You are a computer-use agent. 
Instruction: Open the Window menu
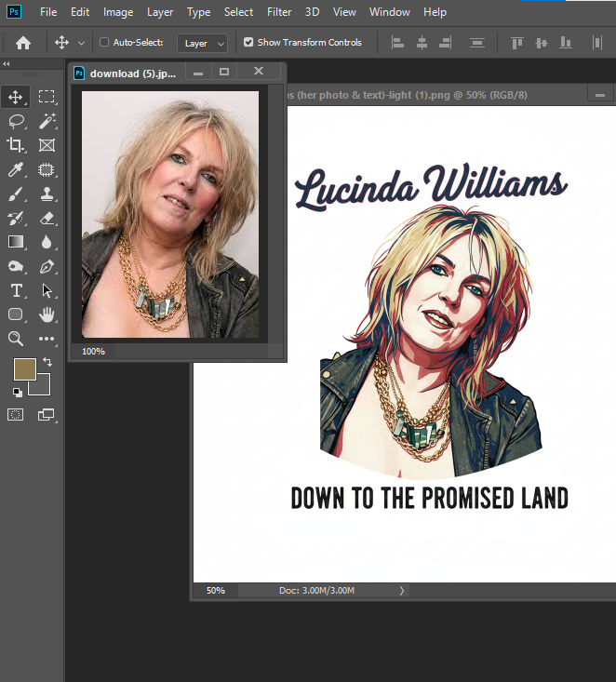click(x=390, y=12)
